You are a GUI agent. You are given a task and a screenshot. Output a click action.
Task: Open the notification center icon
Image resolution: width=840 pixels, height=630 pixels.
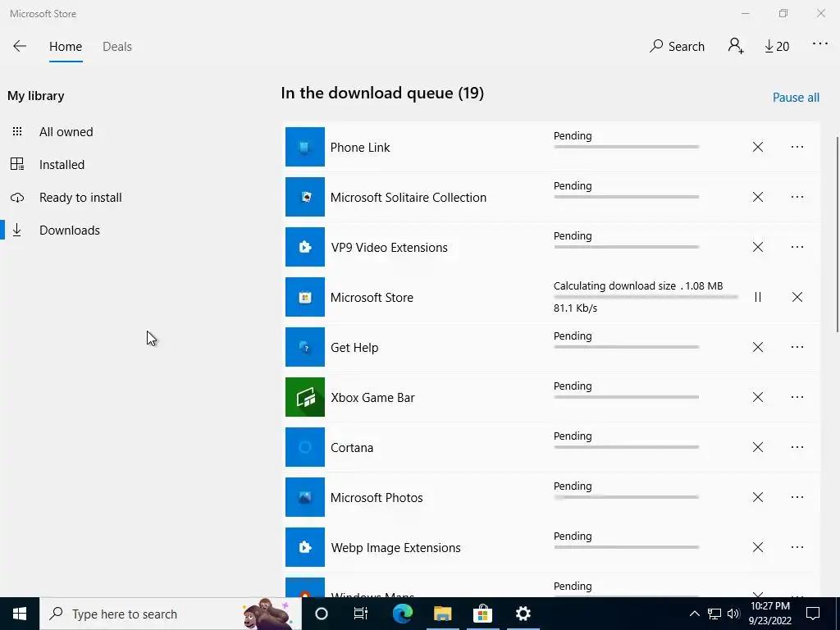pyautogui.click(x=813, y=614)
